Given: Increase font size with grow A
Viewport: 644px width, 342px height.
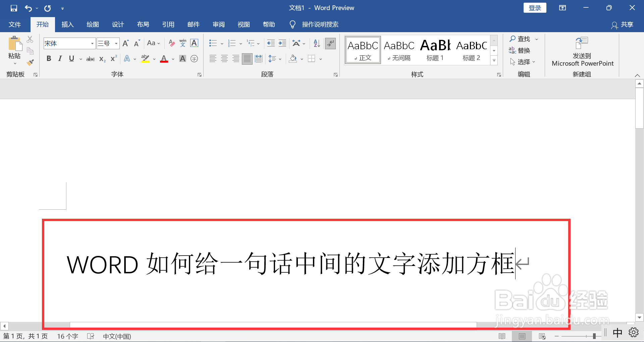Looking at the screenshot, I should point(125,43).
